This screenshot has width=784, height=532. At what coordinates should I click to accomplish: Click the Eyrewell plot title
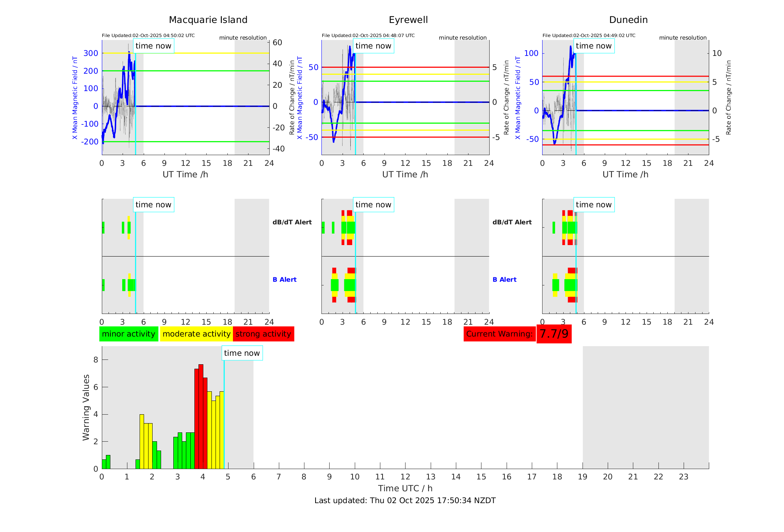pyautogui.click(x=408, y=20)
